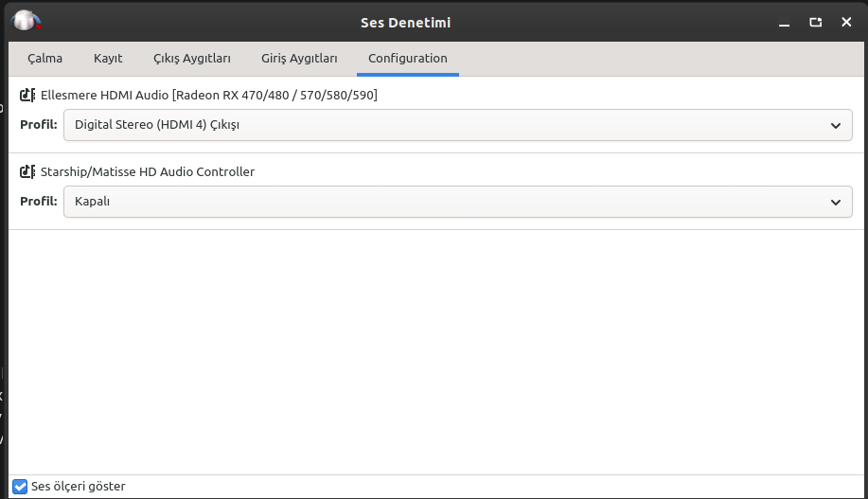868x499 pixels.
Task: Switch to the Çalma tab
Action: 44,59
